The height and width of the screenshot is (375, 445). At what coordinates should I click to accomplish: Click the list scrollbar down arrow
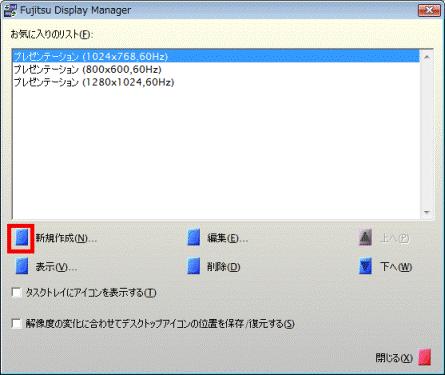(x=427, y=212)
